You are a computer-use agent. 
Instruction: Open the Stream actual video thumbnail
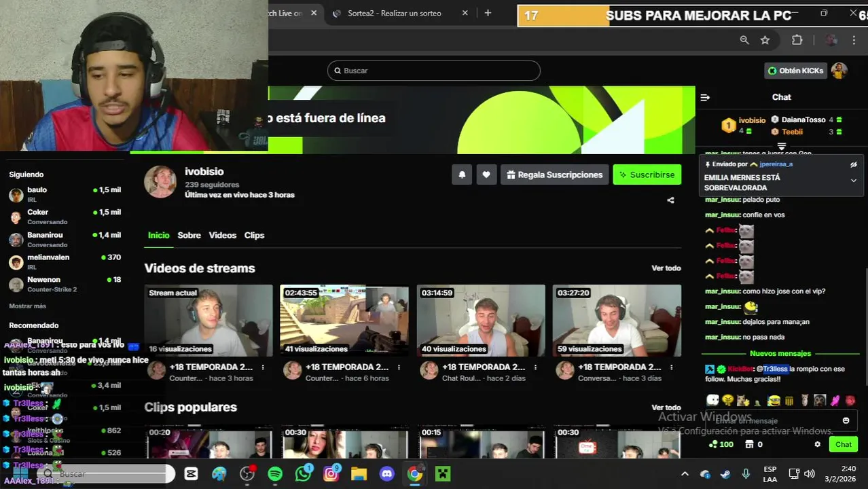pos(209,321)
